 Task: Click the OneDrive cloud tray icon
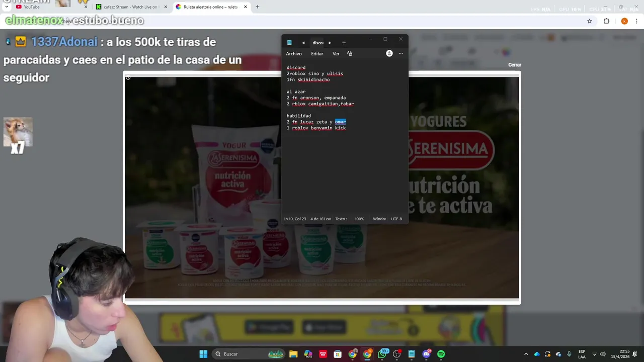tap(537, 354)
